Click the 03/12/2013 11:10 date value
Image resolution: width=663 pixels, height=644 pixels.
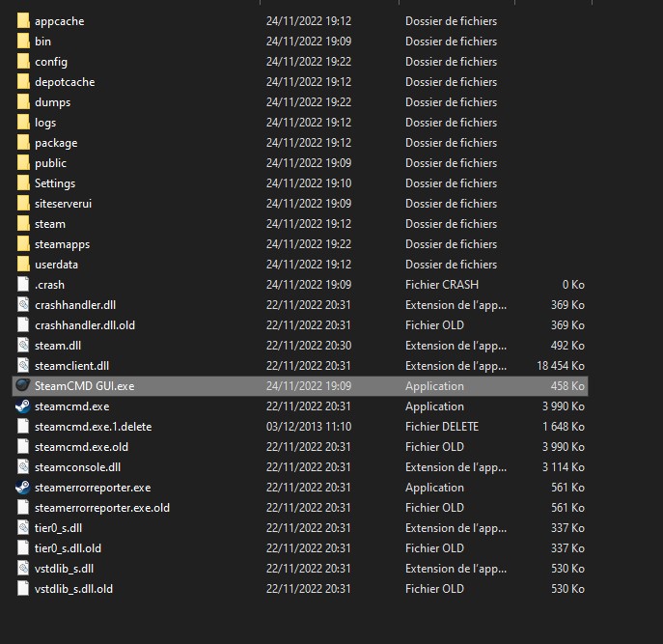coord(309,427)
